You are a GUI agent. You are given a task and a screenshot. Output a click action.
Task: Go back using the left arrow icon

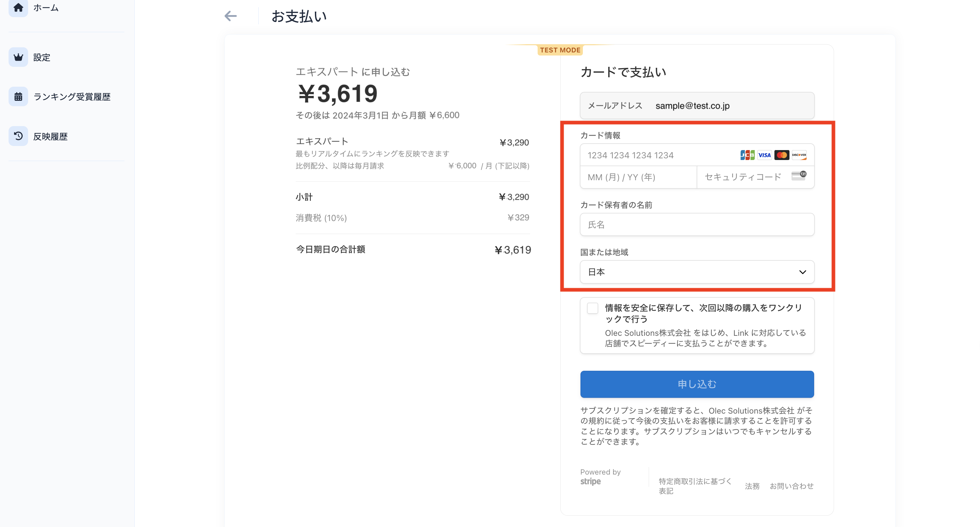(231, 16)
